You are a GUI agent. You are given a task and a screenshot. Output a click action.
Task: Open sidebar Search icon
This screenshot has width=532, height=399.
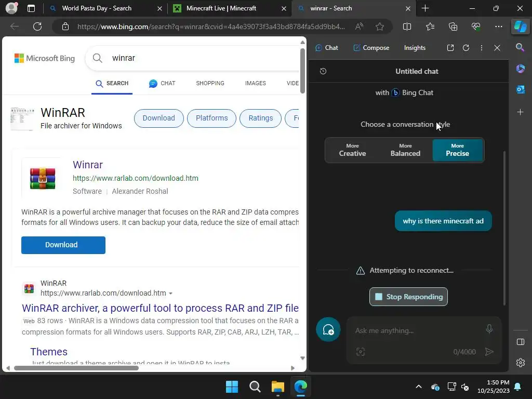[x=520, y=47]
